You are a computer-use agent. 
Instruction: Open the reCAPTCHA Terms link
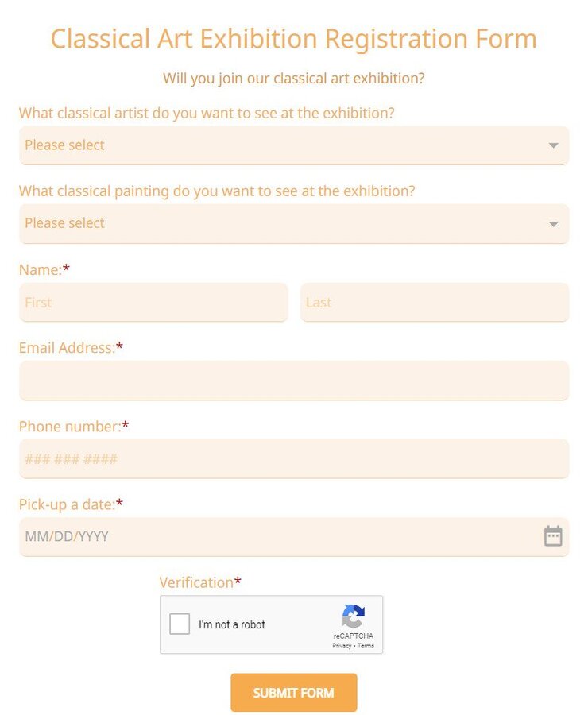pyautogui.click(x=365, y=646)
